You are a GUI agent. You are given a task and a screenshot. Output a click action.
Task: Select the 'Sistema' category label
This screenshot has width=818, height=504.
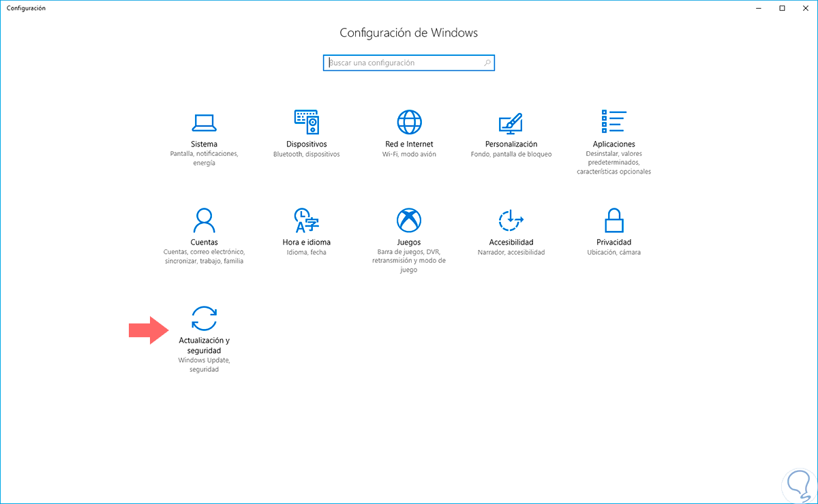click(204, 144)
